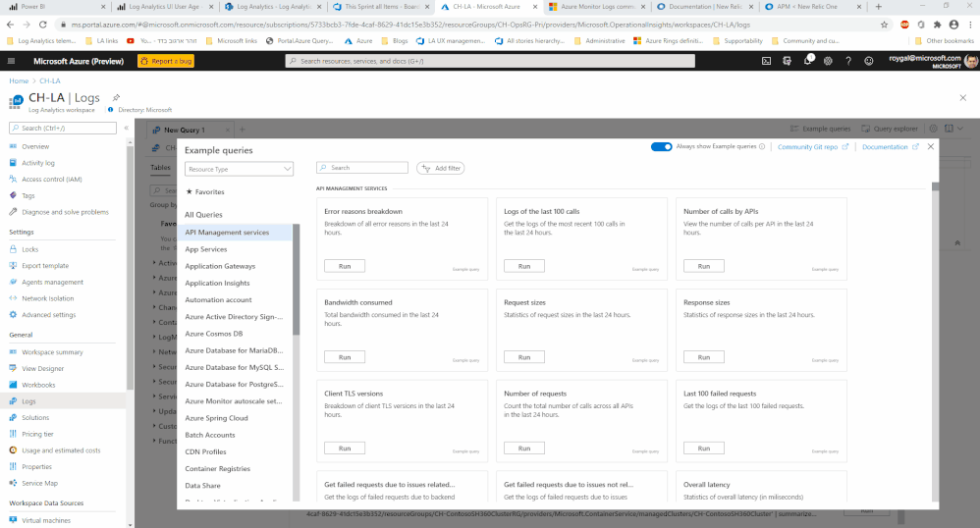Screen dimensions: 980x528
Task: Open Cloud Shell icon in top bar
Action: (x=766, y=61)
